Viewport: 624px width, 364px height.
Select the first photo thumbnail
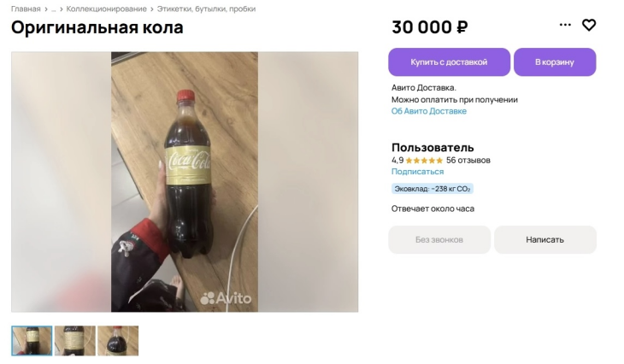point(32,340)
